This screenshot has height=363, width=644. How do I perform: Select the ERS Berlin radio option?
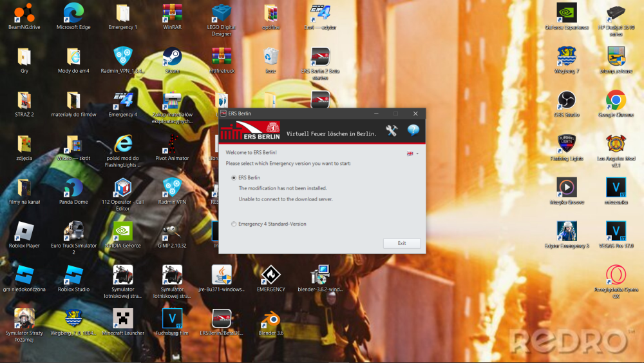(x=234, y=178)
